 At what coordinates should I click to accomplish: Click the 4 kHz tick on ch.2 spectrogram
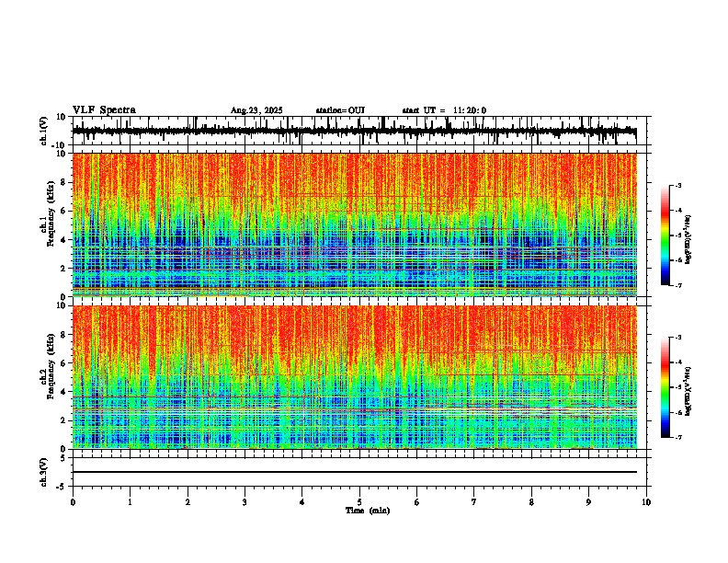coord(64,392)
